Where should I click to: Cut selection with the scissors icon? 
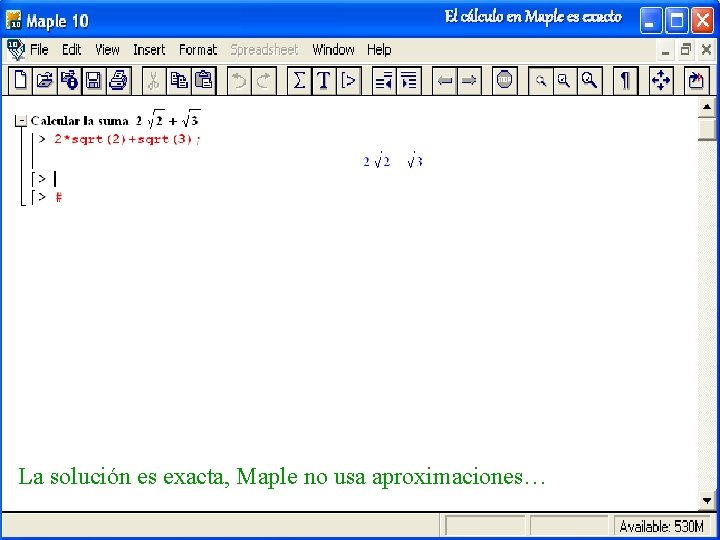tap(154, 81)
